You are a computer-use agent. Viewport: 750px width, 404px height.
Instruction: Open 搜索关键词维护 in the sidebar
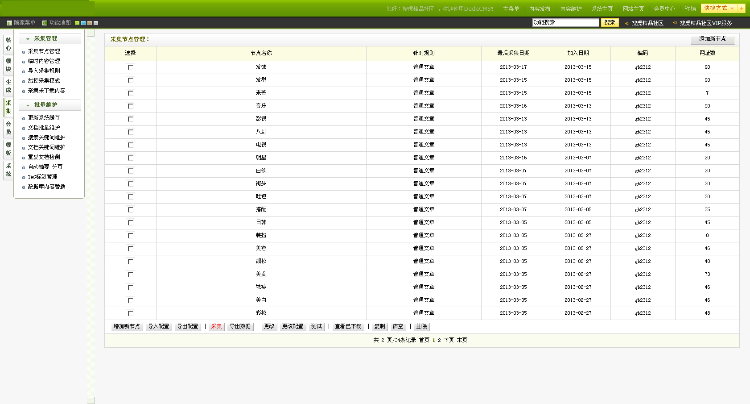tap(46, 138)
